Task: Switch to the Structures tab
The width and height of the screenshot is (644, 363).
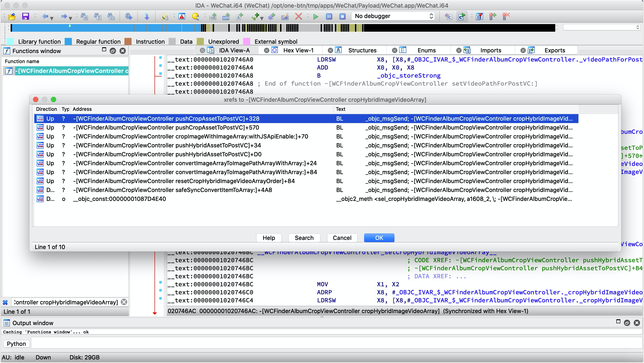Action: click(362, 50)
